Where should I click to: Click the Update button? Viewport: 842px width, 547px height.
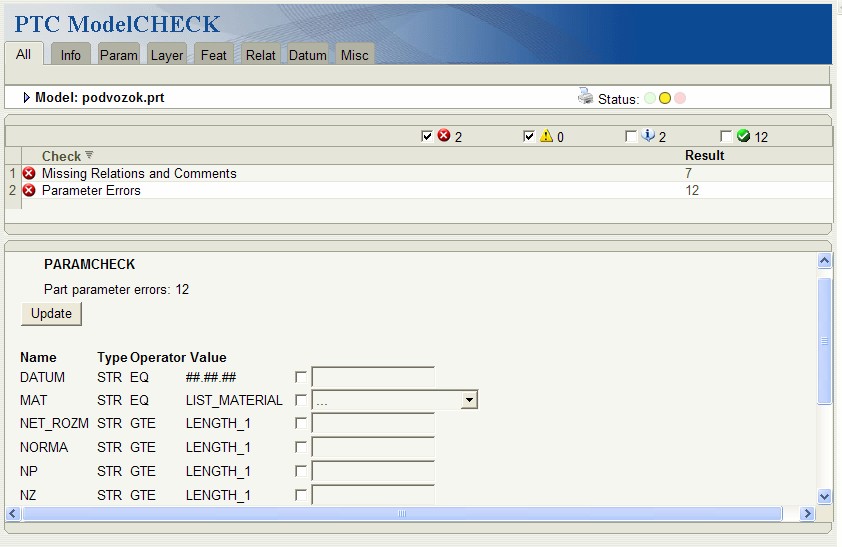51,313
